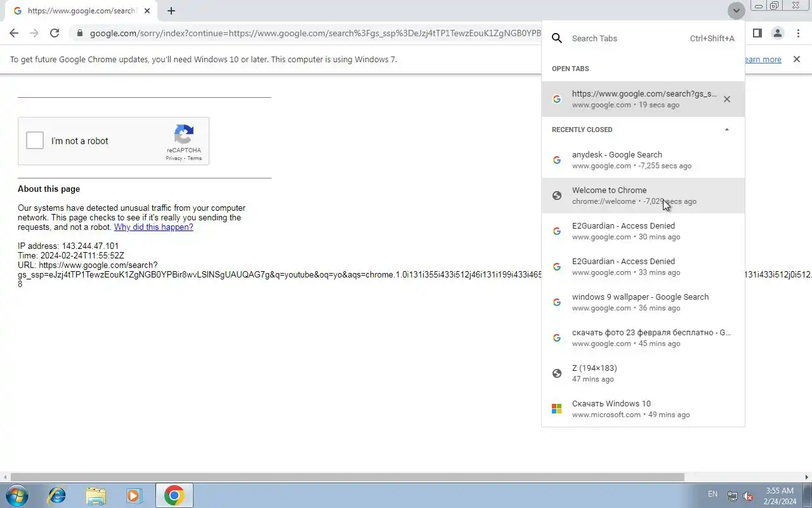The height and width of the screenshot is (508, 812).
Task: Dismiss the Chrome update notification bar
Action: coord(796,59)
